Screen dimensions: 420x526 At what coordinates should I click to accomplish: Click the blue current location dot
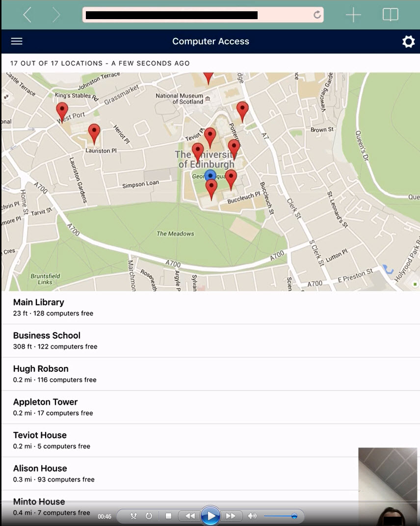click(210, 175)
